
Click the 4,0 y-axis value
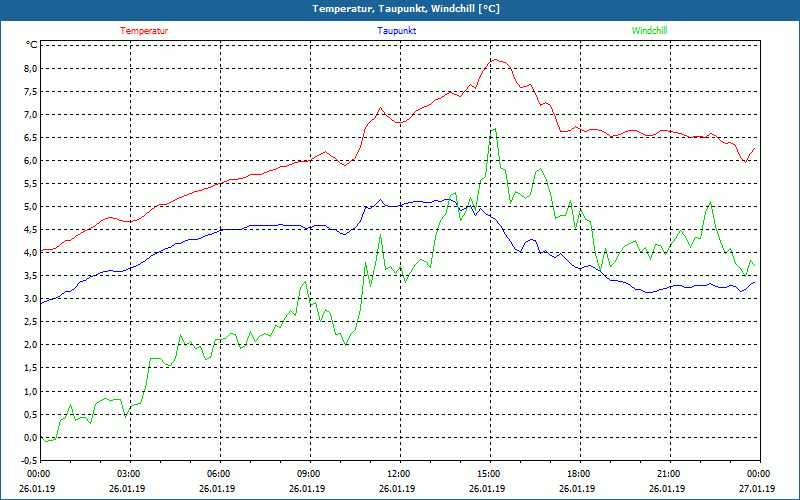(x=32, y=253)
